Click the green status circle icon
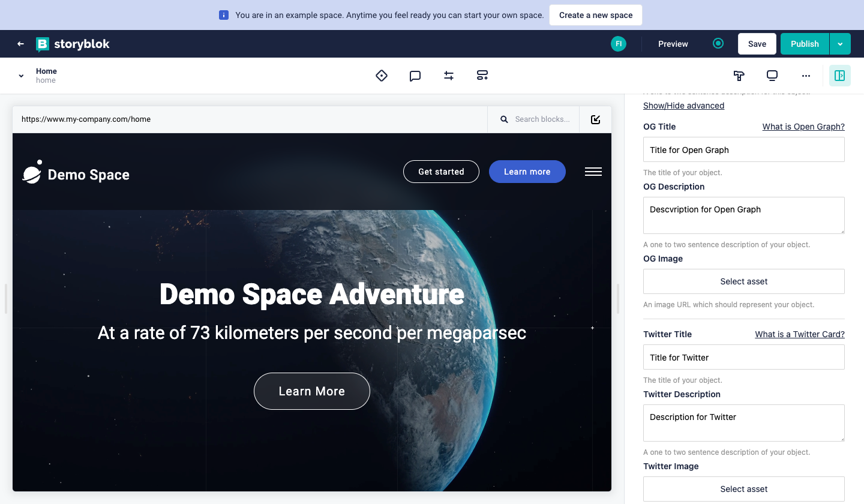864x504 pixels. (x=718, y=43)
